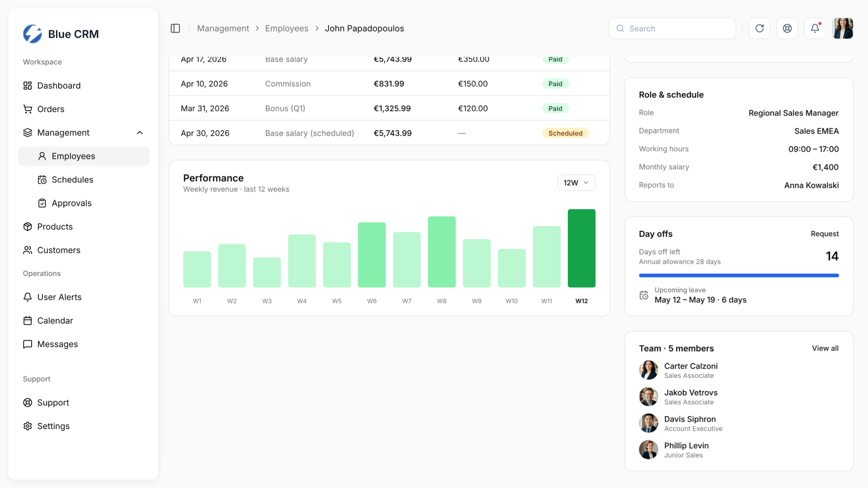
Task: Click the upcoming leave calendar icon
Action: tap(644, 295)
